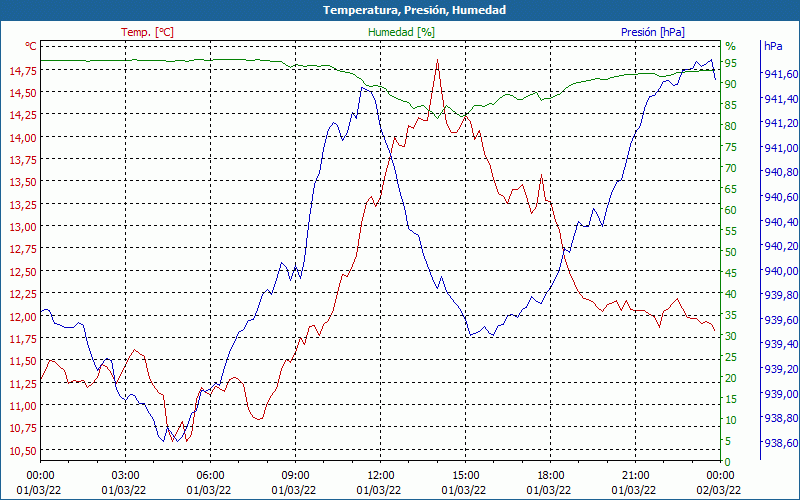800x500 pixels.
Task: Click pressure axis value '940,60'
Action: pyautogui.click(x=782, y=197)
